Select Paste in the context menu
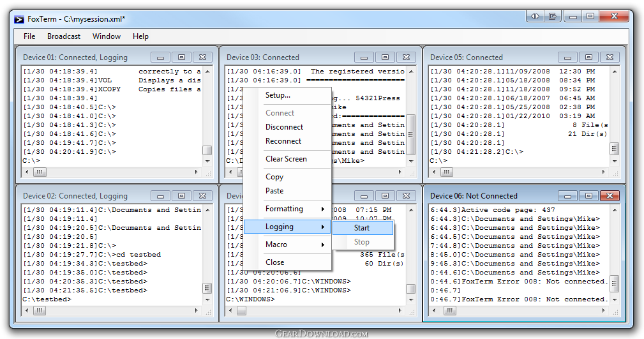Image resolution: width=644 pixels, height=339 pixels. click(287, 191)
